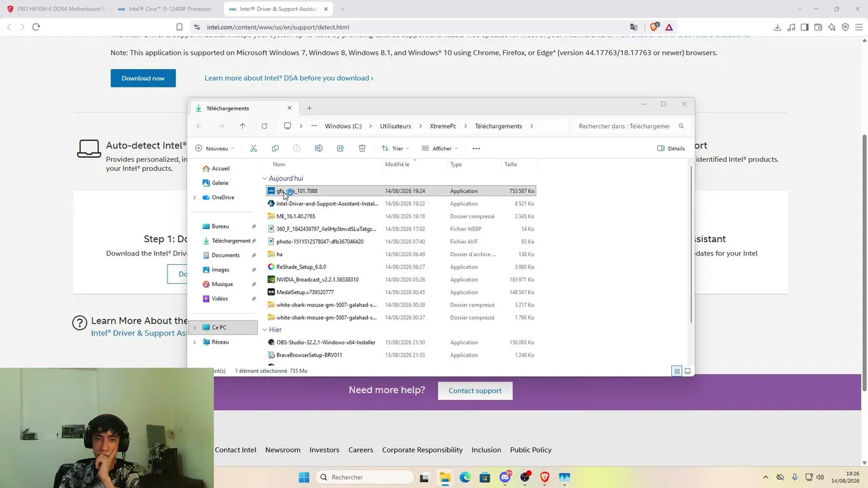
Task: Go up one folder level in Explorer
Action: pos(242,126)
